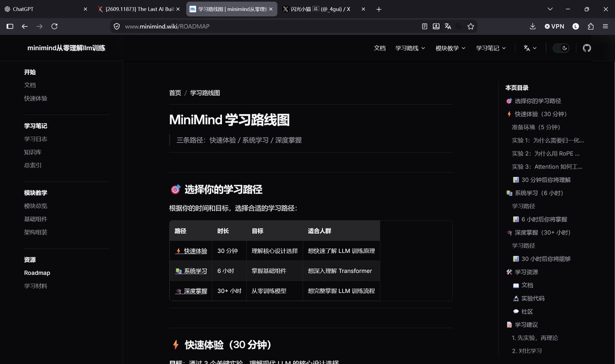Jump to 实验 2 RoPE in contents

point(546,154)
